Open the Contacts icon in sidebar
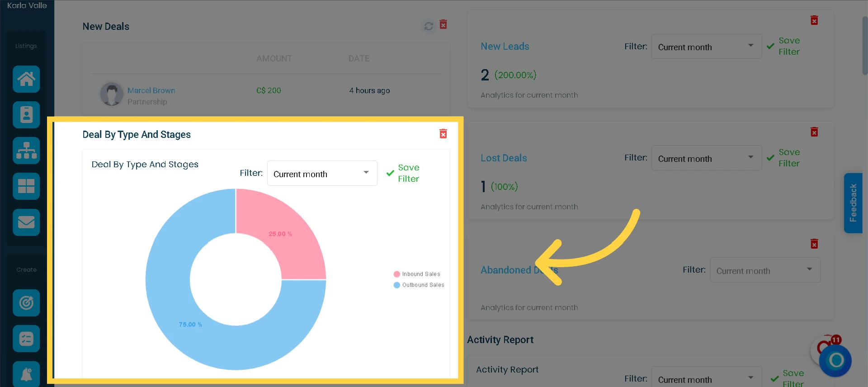Viewport: 868px width, 387px height. [26, 115]
